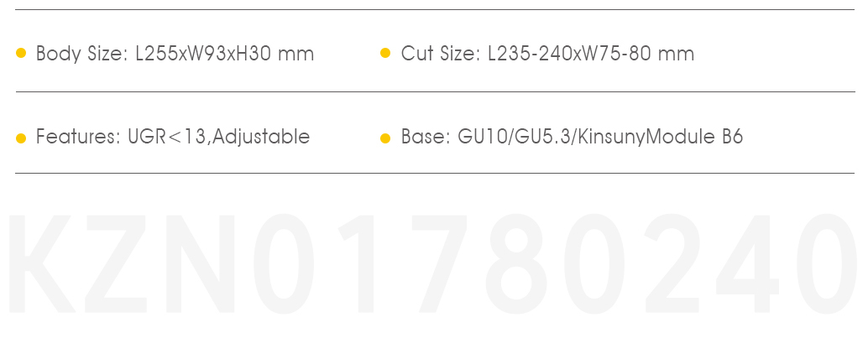Click the KZN letters in the watermark
The image size is (868, 354).
click(x=122, y=264)
